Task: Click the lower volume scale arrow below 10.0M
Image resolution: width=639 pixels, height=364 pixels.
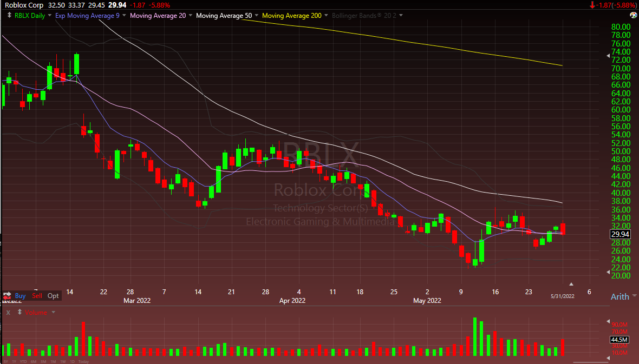Action: point(608,358)
